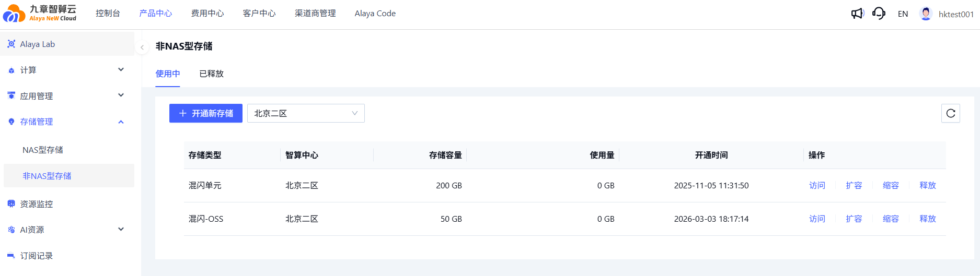This screenshot has height=276, width=980.
Task: Click the 200 GB capacity cell
Action: [449, 185]
